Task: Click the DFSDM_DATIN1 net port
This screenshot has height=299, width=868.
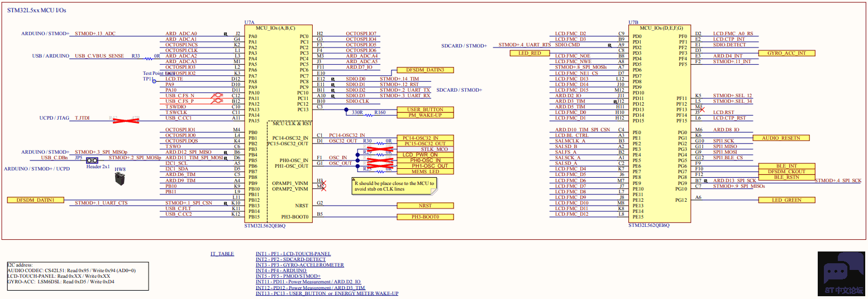Action: [36, 200]
